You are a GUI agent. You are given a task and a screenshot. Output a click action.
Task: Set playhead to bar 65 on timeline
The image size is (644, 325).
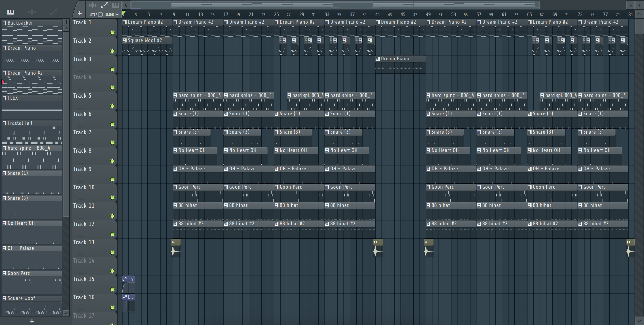529,15
